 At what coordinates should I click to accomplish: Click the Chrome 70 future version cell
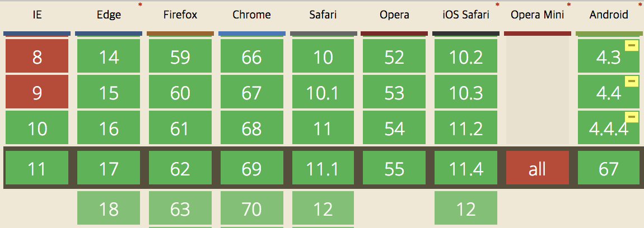[252, 208]
